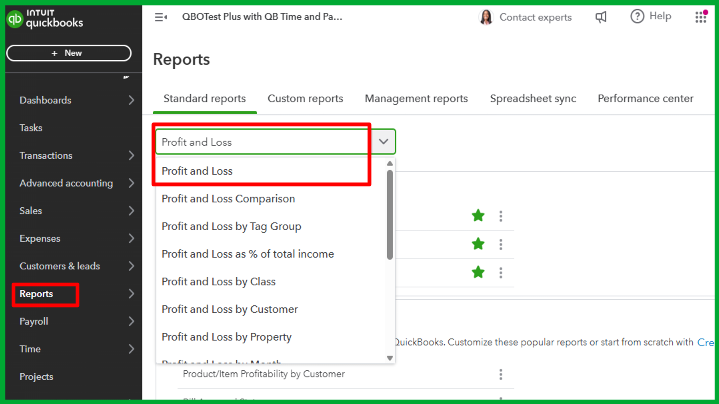The height and width of the screenshot is (404, 719).
Task: Open Projects in sidebar
Action: (36, 377)
